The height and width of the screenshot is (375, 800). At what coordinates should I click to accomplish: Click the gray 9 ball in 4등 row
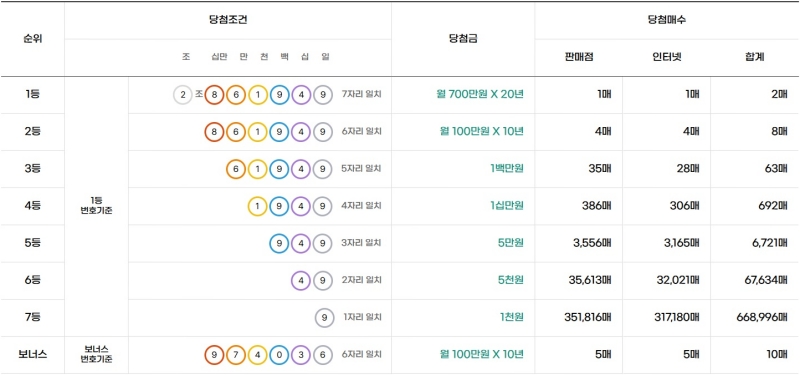coord(322,206)
